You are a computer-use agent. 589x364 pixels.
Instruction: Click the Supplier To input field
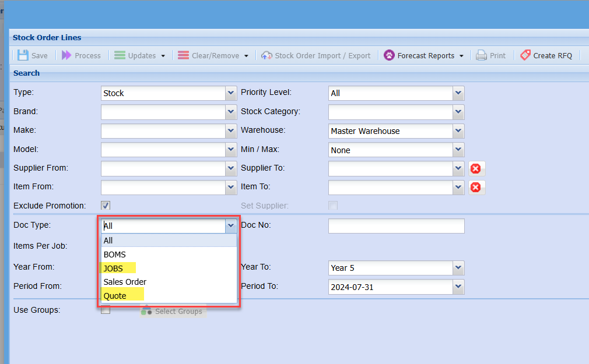391,168
